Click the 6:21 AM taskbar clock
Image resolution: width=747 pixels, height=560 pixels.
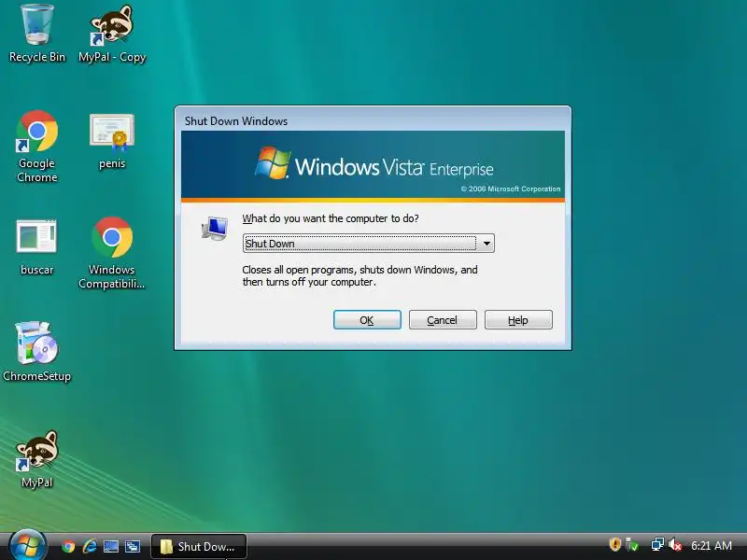pos(712,546)
